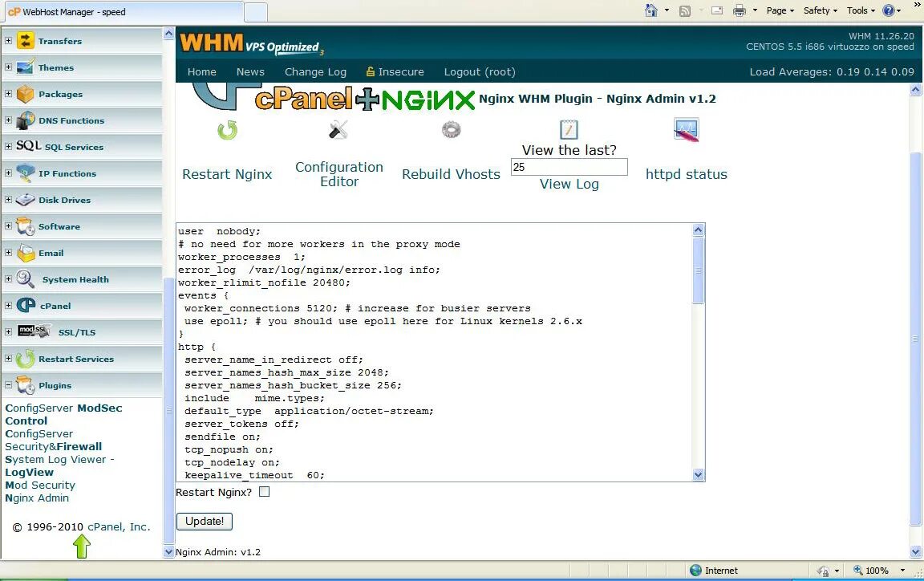Click the View Log notepad icon
Screen dimensions: 924x581
(569, 129)
